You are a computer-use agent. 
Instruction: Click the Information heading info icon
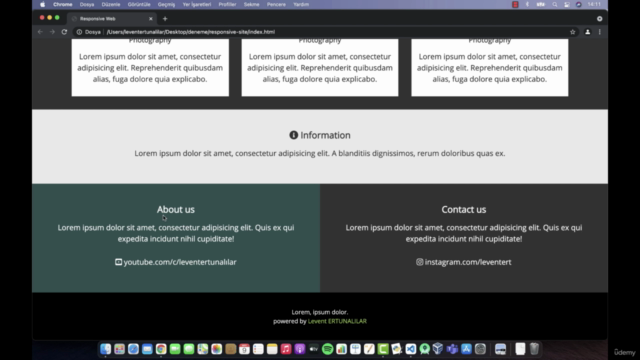[293, 135]
